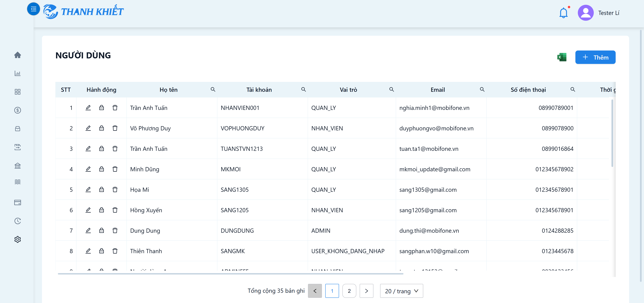Search by Họ tên column
The height and width of the screenshot is (303, 644).
coord(213,89)
